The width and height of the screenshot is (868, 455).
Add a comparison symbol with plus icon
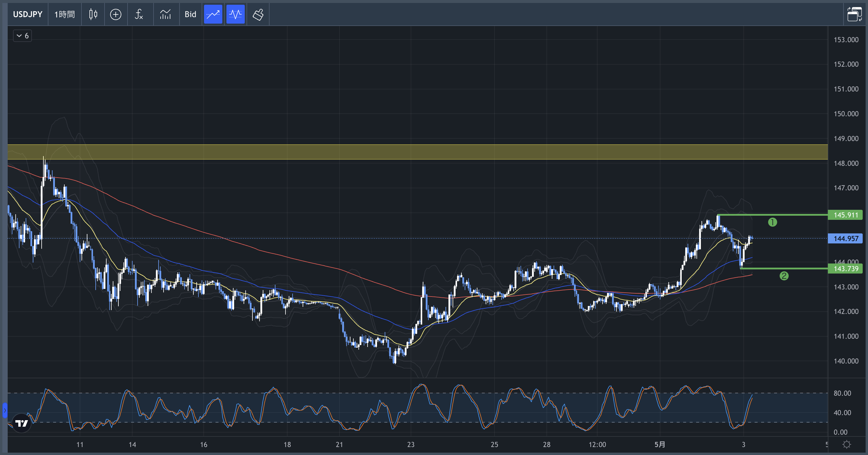(115, 14)
